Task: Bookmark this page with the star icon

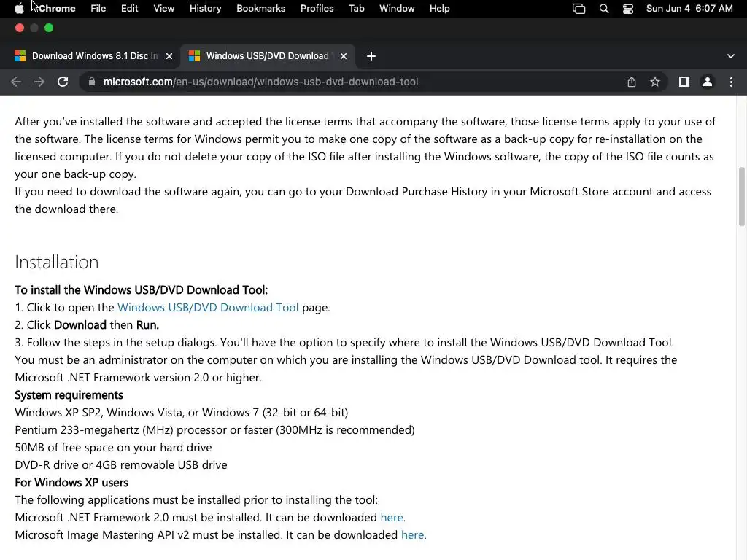Action: click(x=655, y=82)
